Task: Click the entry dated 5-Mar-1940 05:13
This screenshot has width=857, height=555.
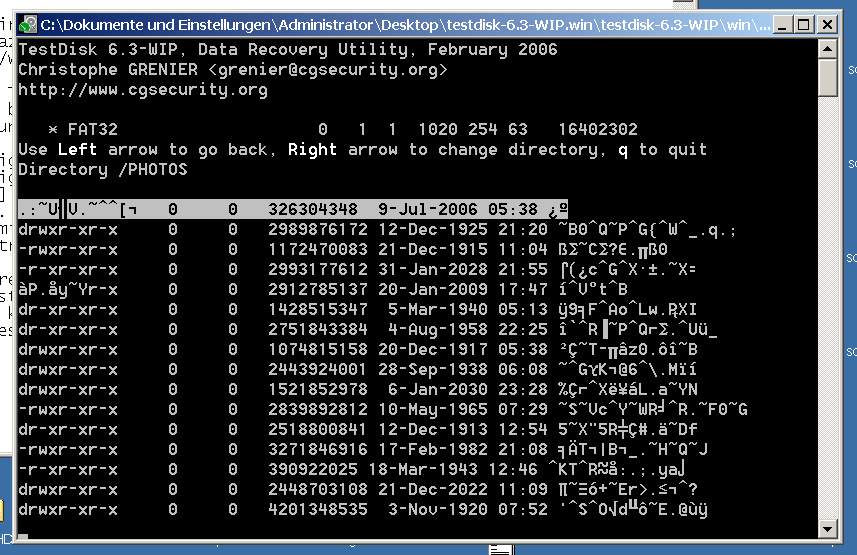Action: click(357, 309)
